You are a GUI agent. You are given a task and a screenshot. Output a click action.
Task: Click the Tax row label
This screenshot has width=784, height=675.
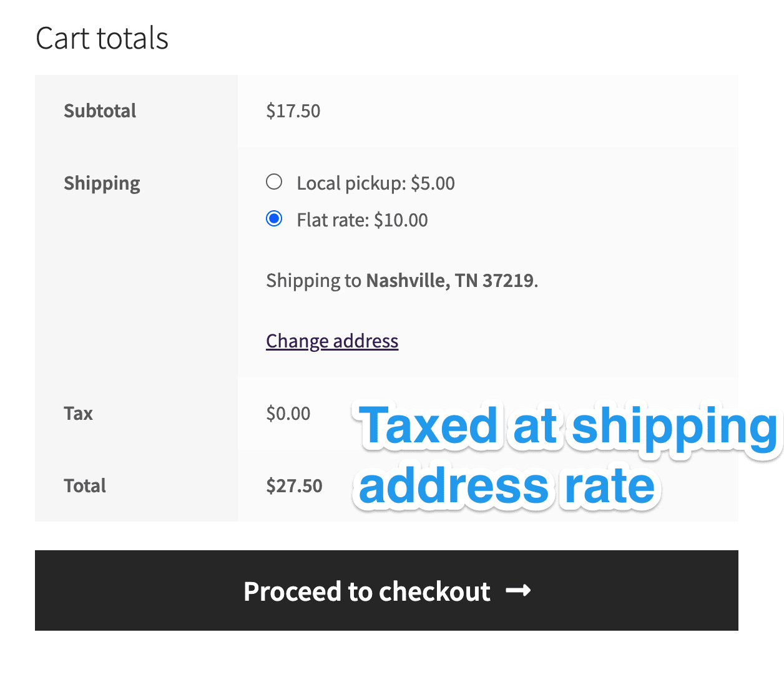point(78,414)
